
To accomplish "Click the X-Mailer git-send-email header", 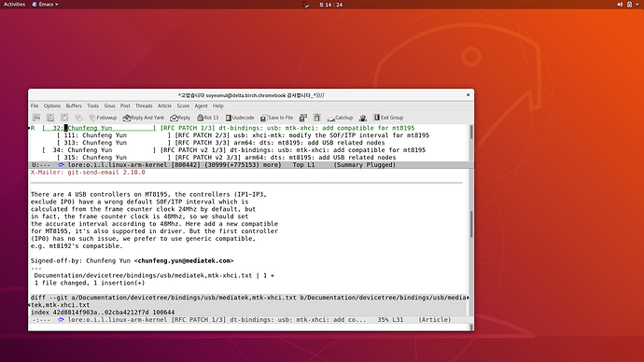I will 88,173.
